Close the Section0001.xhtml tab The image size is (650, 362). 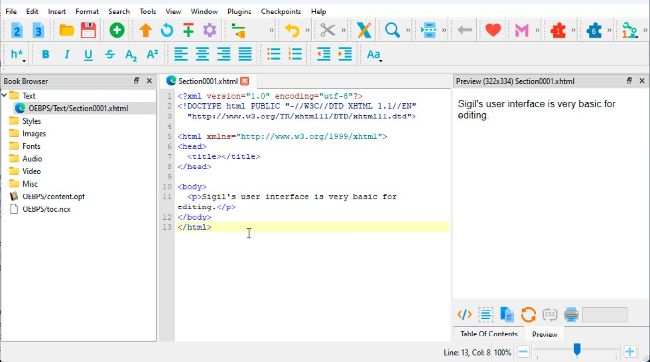coord(245,81)
